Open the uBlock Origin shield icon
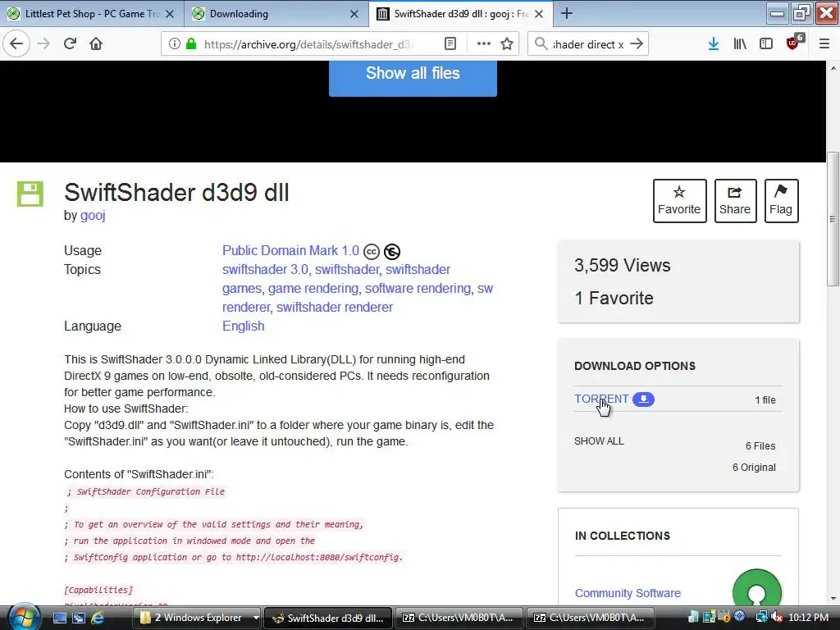Viewport: 840px width, 630px height. (794, 43)
